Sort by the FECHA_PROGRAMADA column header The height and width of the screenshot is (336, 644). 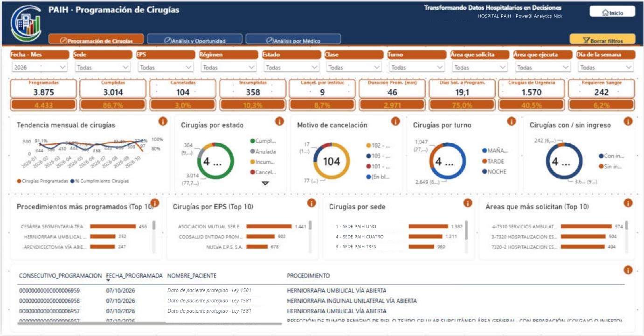[x=134, y=276]
